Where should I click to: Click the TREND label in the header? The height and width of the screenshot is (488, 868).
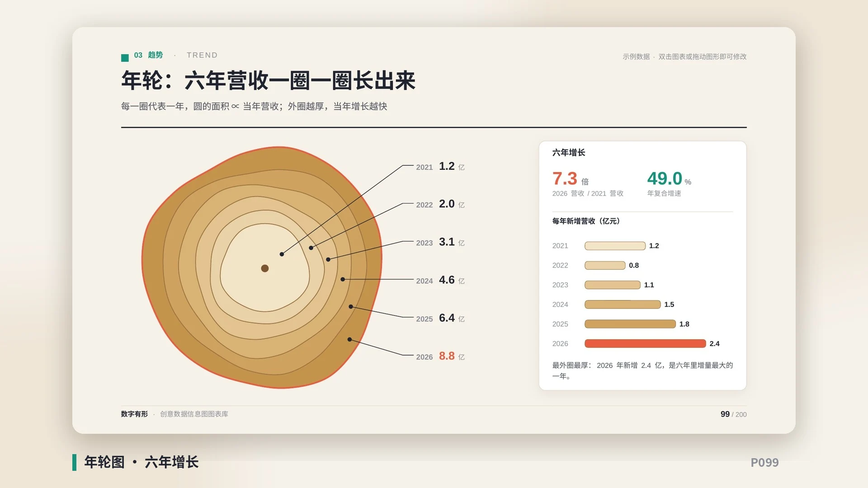(202, 55)
